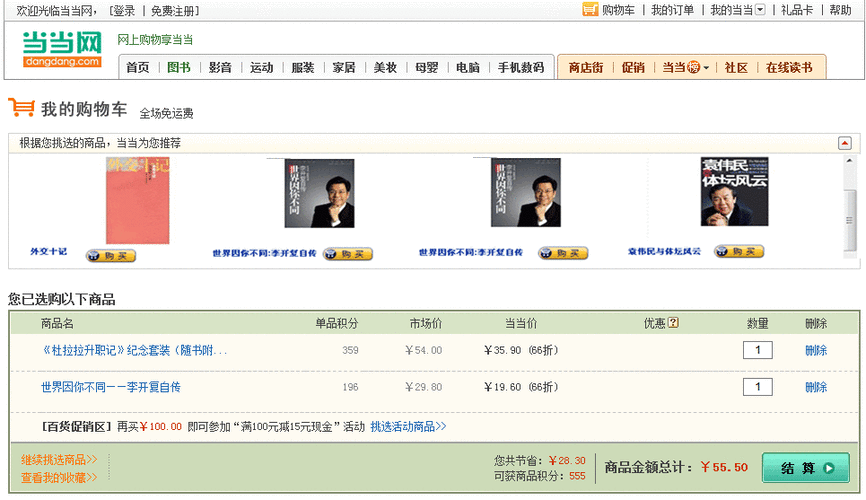This screenshot has width=866, height=500.
Task: Click the green 结算 checkout button
Action: click(805, 468)
